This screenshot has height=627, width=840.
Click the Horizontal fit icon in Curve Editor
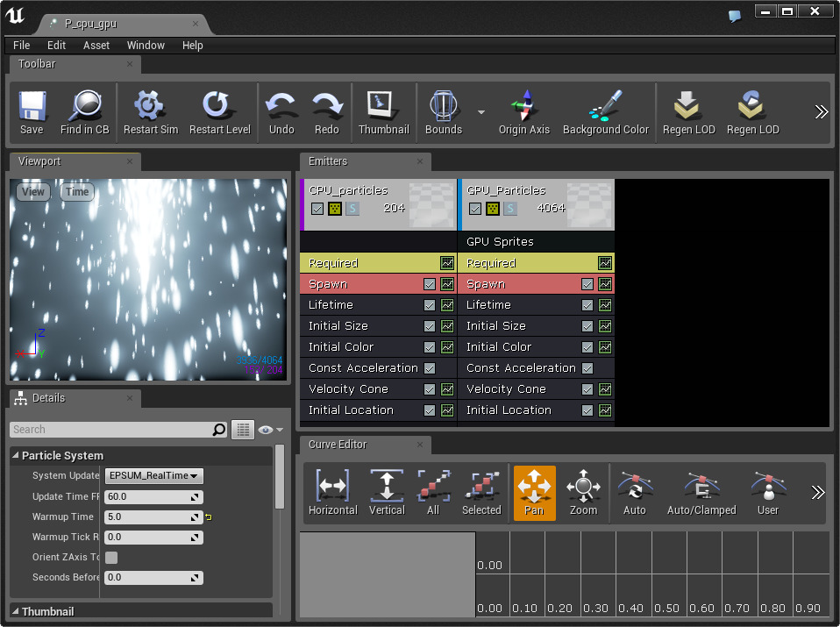coord(333,491)
